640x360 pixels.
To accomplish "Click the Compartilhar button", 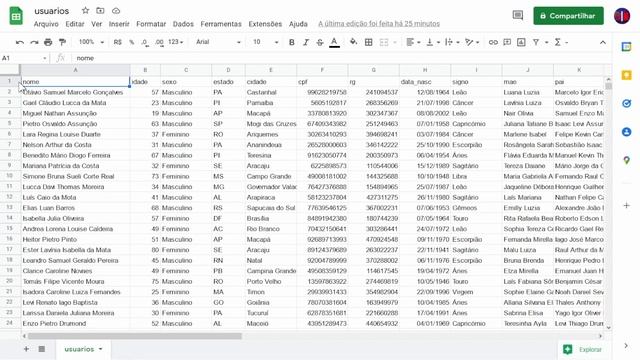I will [568, 16].
